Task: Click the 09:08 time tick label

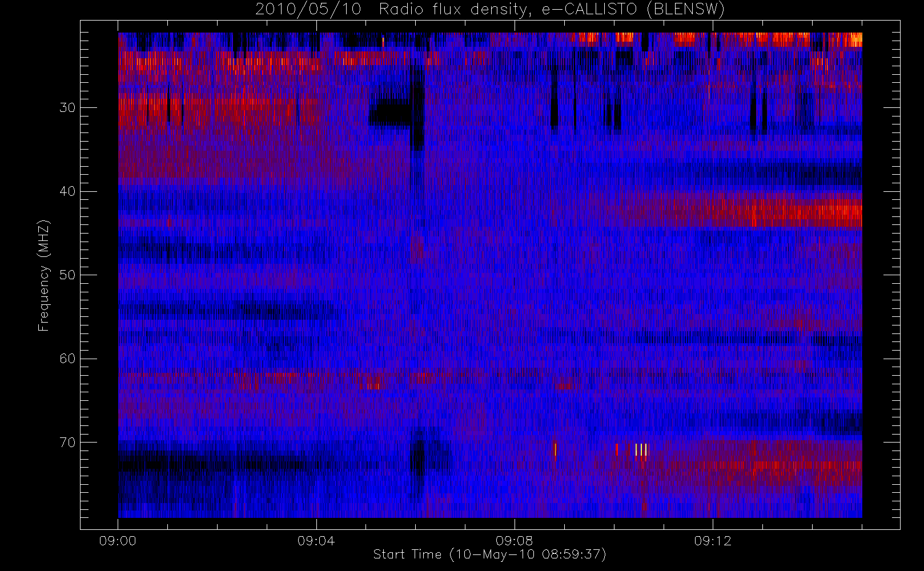Action: pos(514,541)
